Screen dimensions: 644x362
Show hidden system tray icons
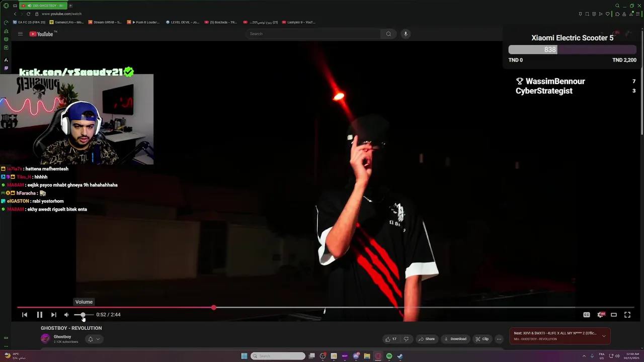pos(584,356)
